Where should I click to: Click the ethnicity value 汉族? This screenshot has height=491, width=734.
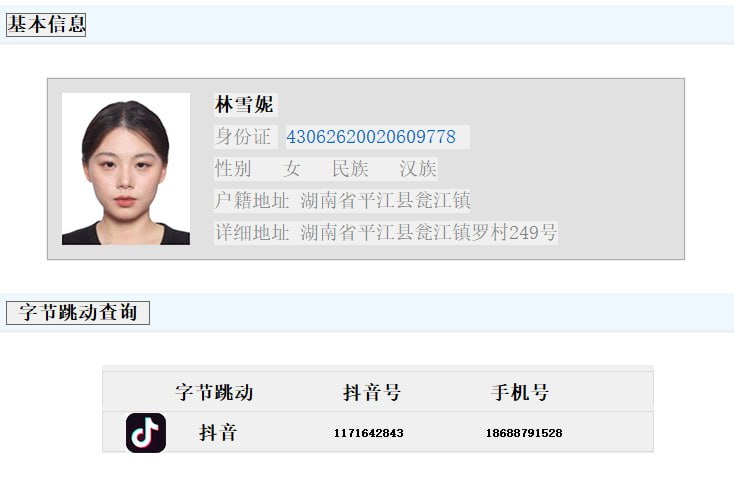coord(418,169)
